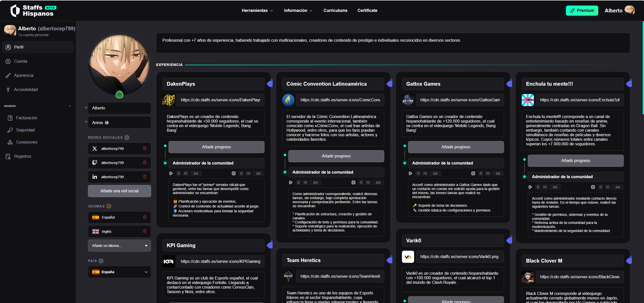Screen dimensions: 644x303
Task: Click the Enchula tu mente server icon
Action: [x=528, y=100]
